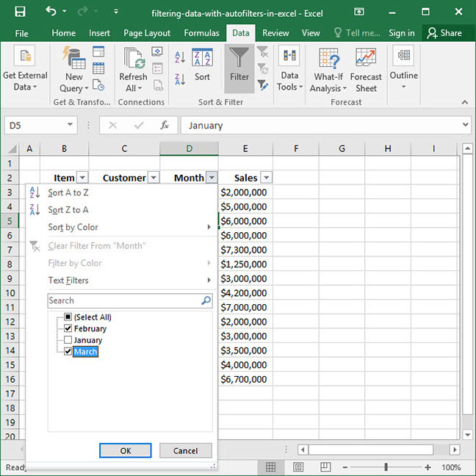Click the Reapply filter icon
Viewport: 476px width, 476px height.
262,68
